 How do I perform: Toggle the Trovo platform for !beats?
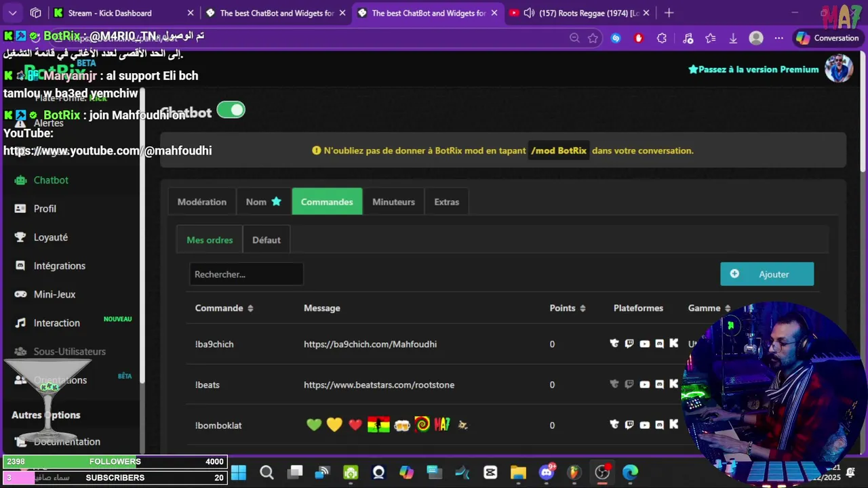(x=614, y=384)
